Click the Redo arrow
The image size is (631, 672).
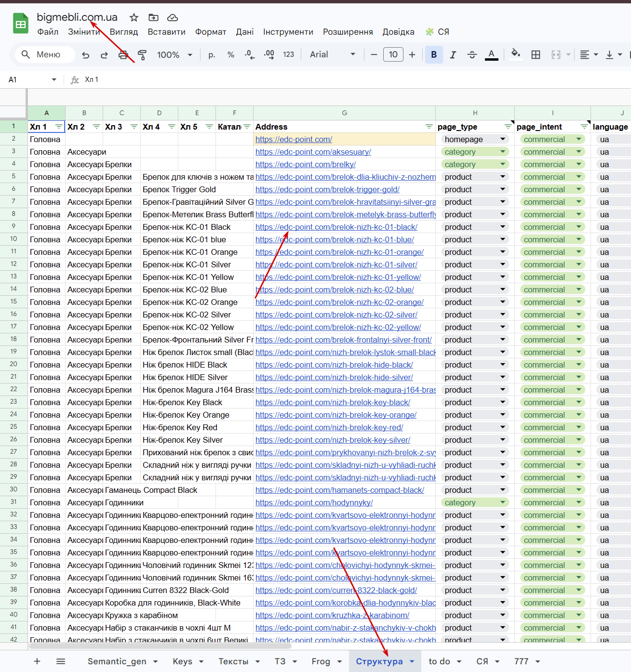104,55
